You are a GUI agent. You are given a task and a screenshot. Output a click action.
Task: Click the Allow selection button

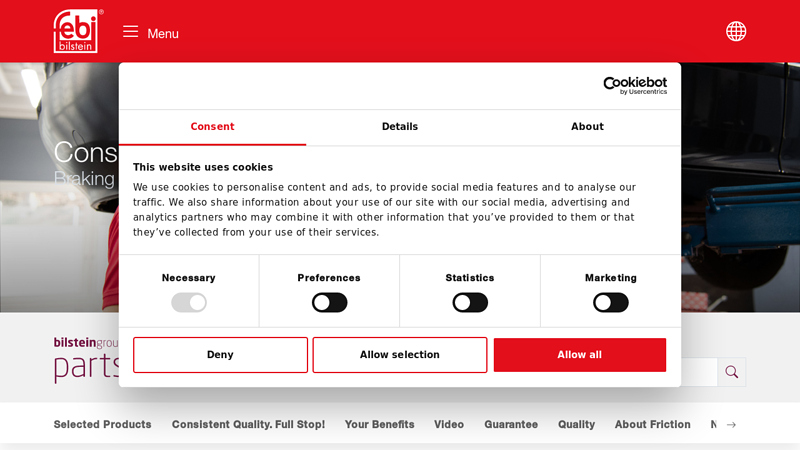[400, 355]
